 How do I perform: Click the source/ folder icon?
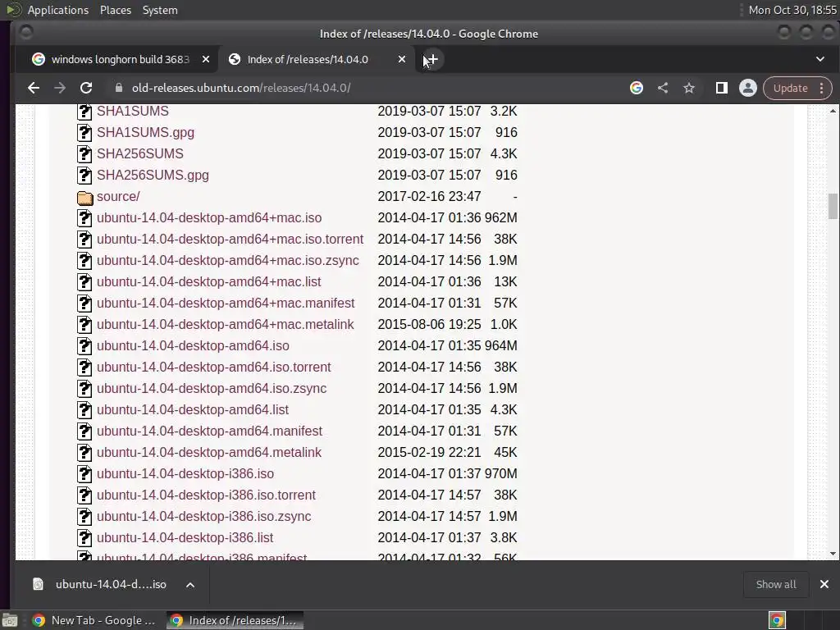tap(84, 197)
